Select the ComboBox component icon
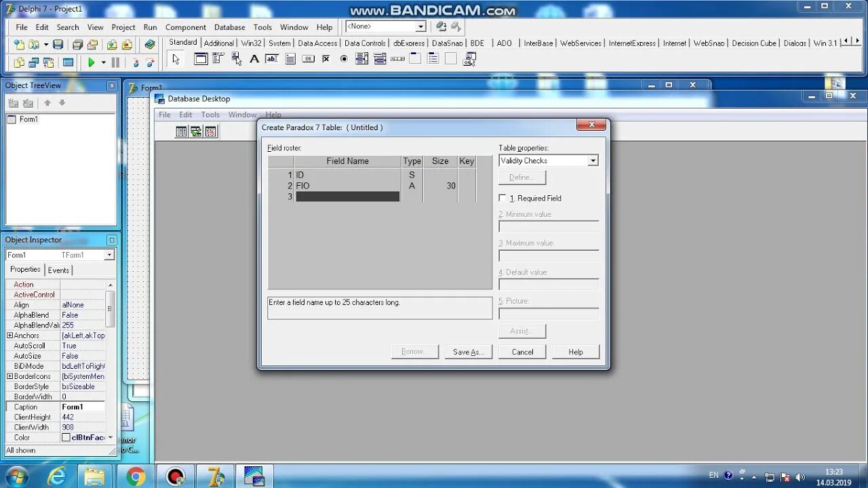 point(380,59)
